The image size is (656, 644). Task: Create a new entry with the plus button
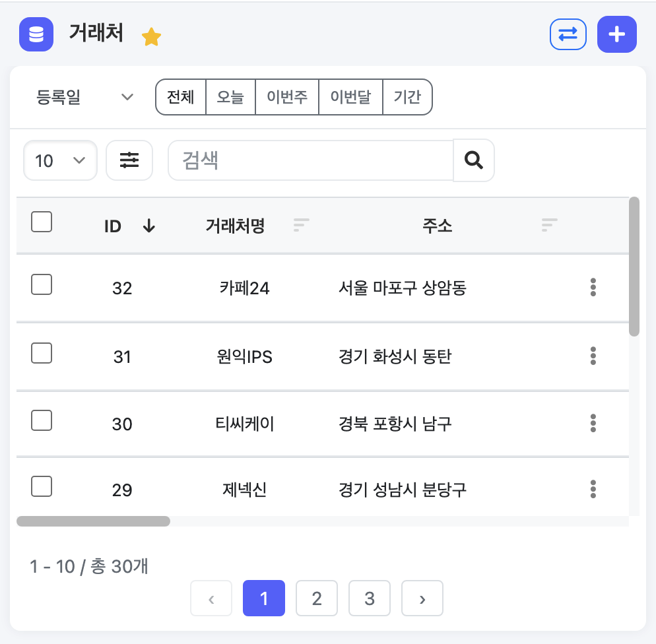click(x=617, y=34)
